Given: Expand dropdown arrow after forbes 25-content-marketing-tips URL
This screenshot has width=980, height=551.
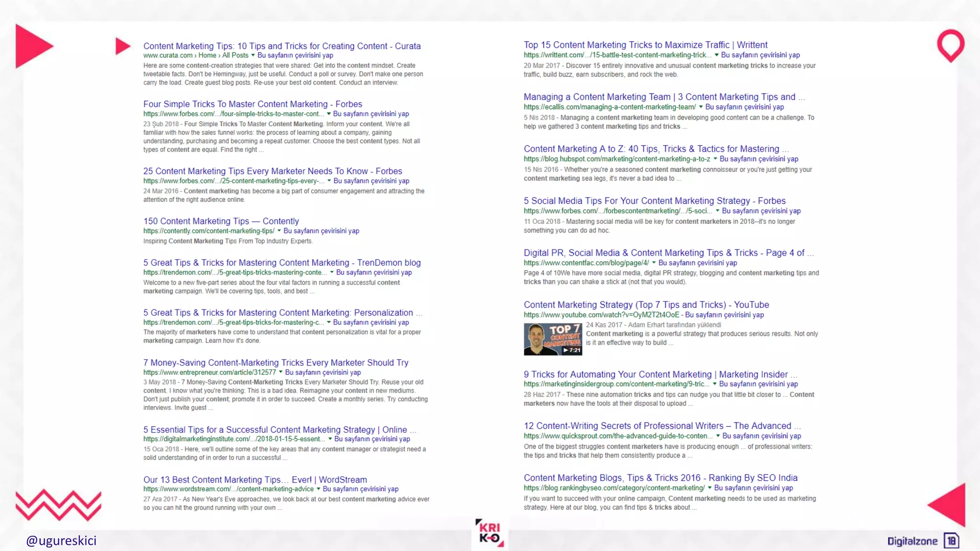Looking at the screenshot, I should (329, 181).
